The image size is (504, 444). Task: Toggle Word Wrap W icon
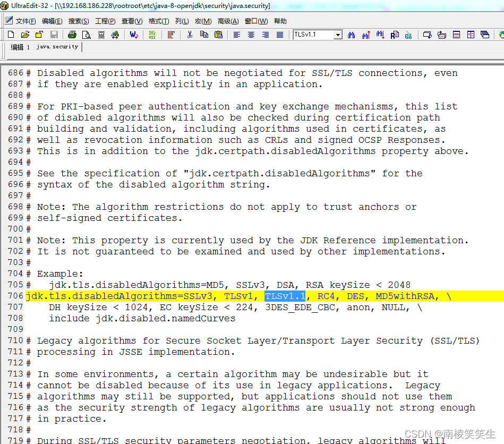click(134, 35)
